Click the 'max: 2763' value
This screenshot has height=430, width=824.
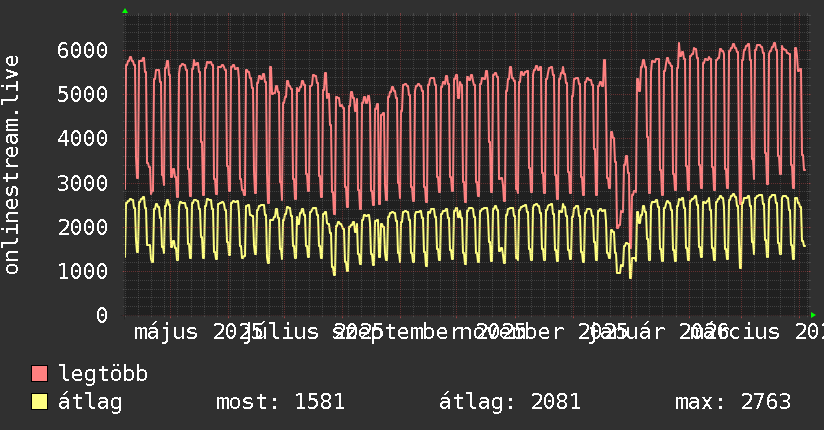(x=733, y=402)
